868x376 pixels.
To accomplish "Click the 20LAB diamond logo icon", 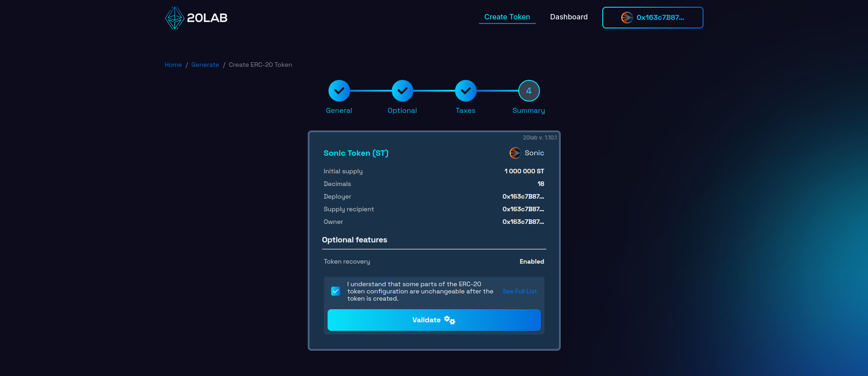I will click(x=174, y=18).
